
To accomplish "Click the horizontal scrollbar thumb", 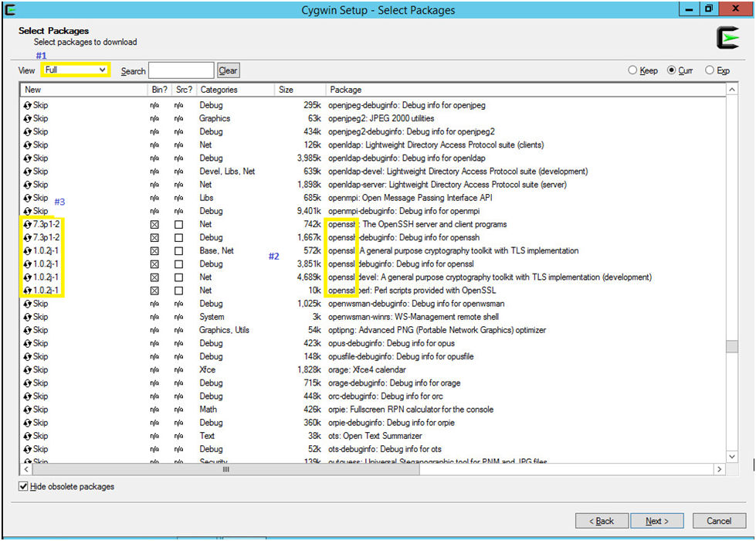I will 225,469.
